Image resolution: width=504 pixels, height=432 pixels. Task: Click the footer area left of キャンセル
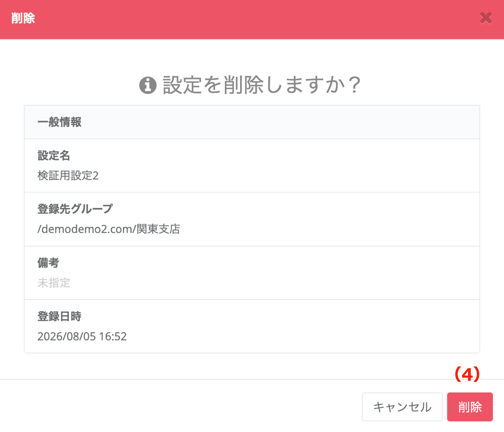[180, 407]
